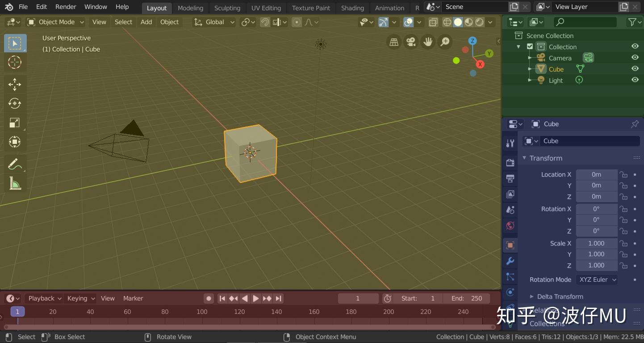The width and height of the screenshot is (644, 343).
Task: Uncheck the Collection checkbox in the outliner
Action: pos(530,47)
